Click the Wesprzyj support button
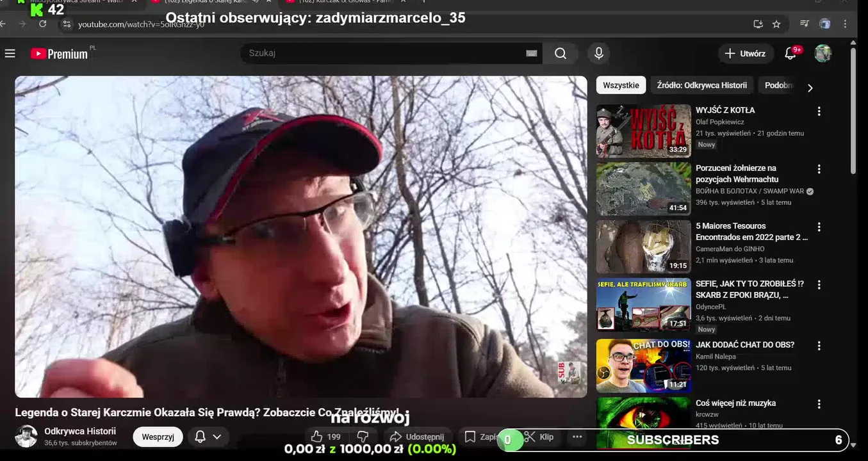This screenshot has width=868, height=461. click(158, 437)
